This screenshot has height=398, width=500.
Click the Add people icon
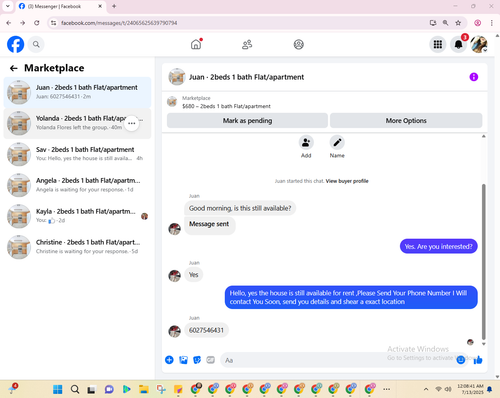click(x=306, y=143)
